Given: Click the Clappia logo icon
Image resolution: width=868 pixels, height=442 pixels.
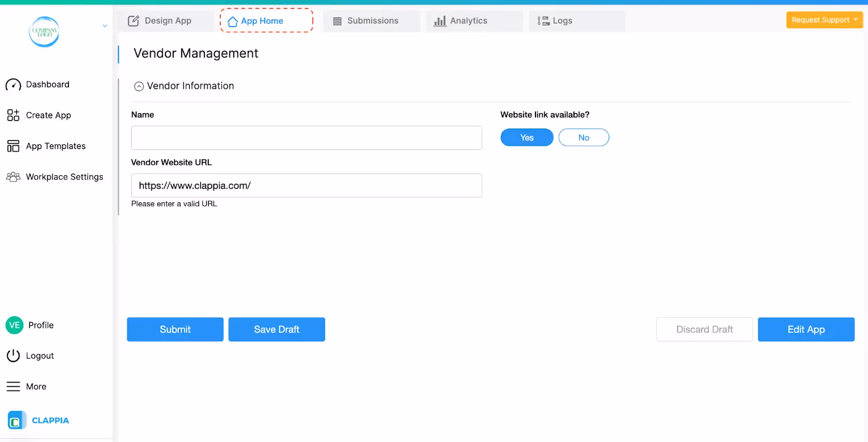Looking at the screenshot, I should click(16, 420).
